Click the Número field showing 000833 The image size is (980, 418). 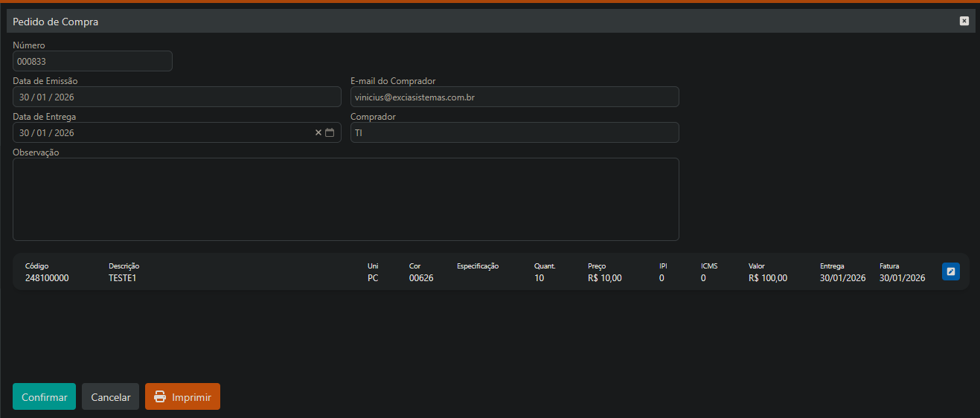[x=92, y=61]
